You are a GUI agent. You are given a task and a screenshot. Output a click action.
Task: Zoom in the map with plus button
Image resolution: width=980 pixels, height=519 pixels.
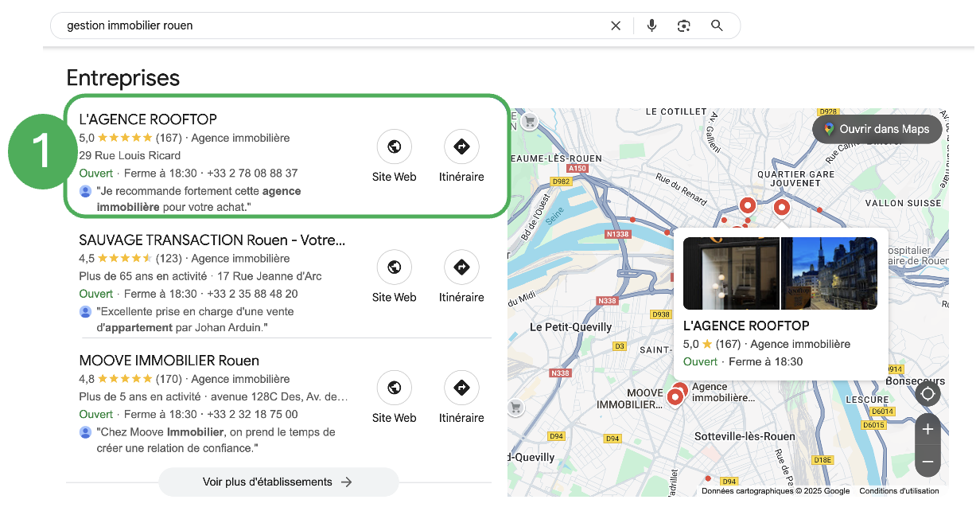[x=927, y=429]
